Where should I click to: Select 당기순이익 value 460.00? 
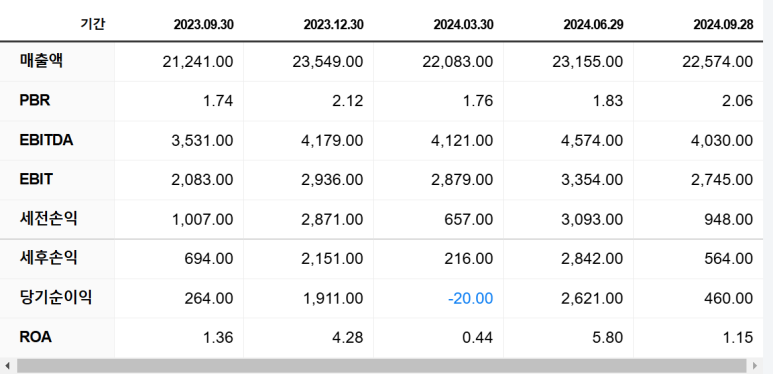click(x=729, y=298)
